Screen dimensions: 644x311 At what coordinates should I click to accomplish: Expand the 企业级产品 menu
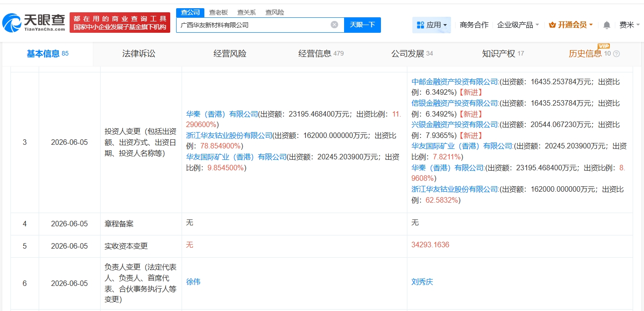(518, 25)
